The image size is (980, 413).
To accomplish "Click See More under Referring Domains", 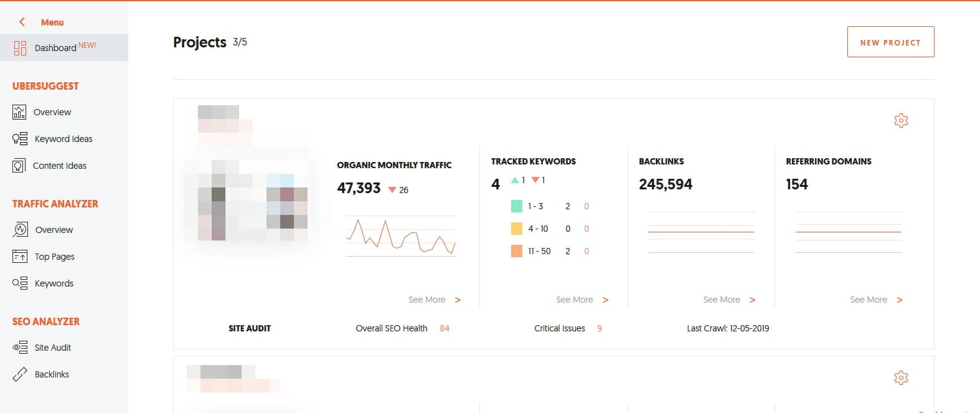I will (869, 300).
